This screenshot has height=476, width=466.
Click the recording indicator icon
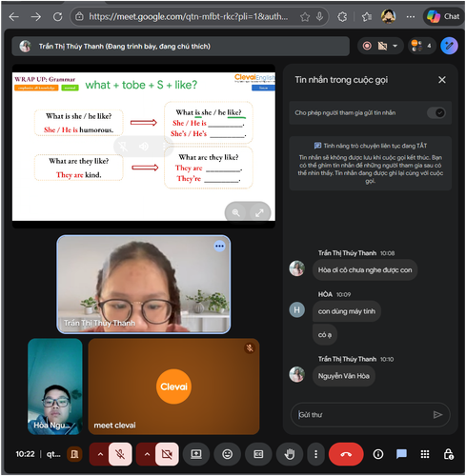(x=367, y=46)
